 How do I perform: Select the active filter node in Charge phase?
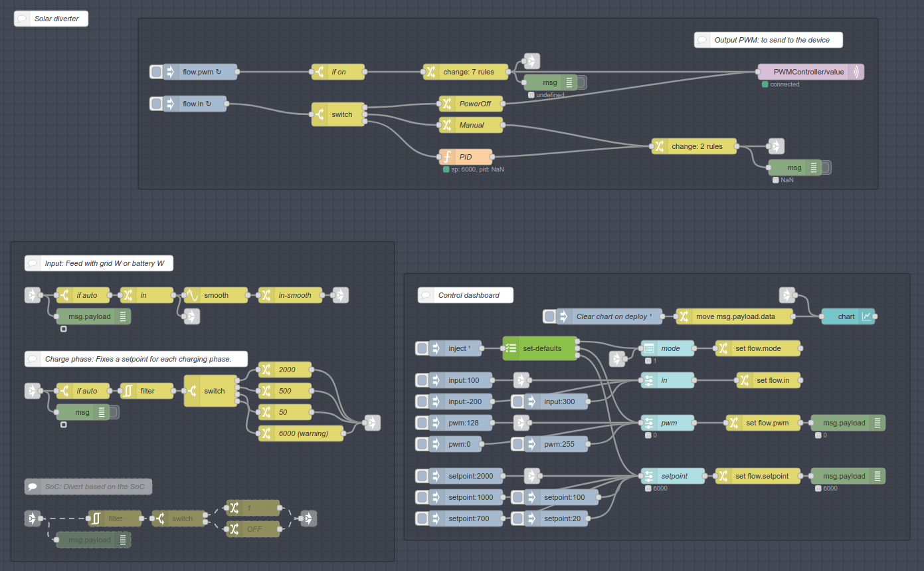coord(147,391)
